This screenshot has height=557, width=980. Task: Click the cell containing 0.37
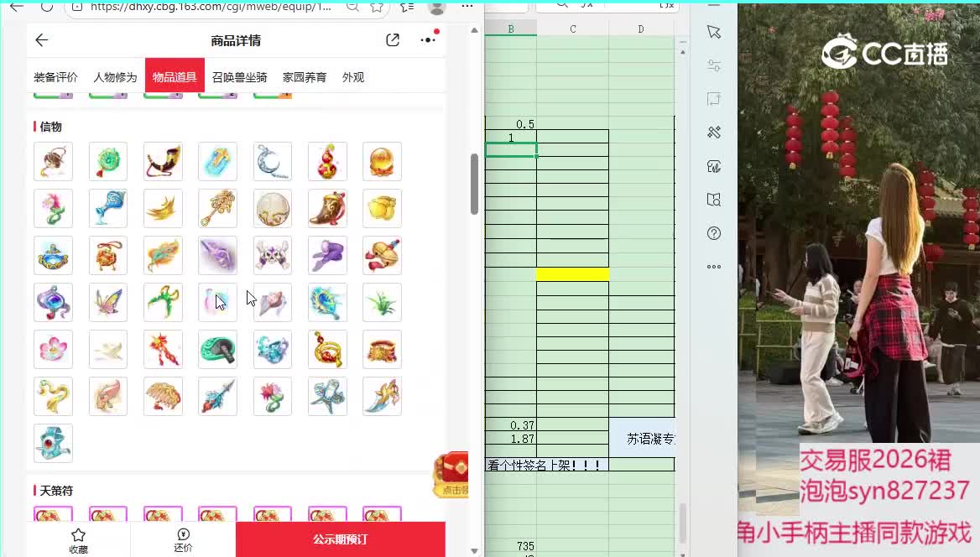511,425
